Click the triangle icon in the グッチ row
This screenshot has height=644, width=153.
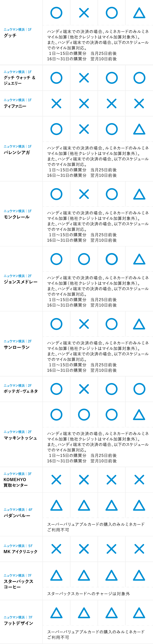(139, 13)
